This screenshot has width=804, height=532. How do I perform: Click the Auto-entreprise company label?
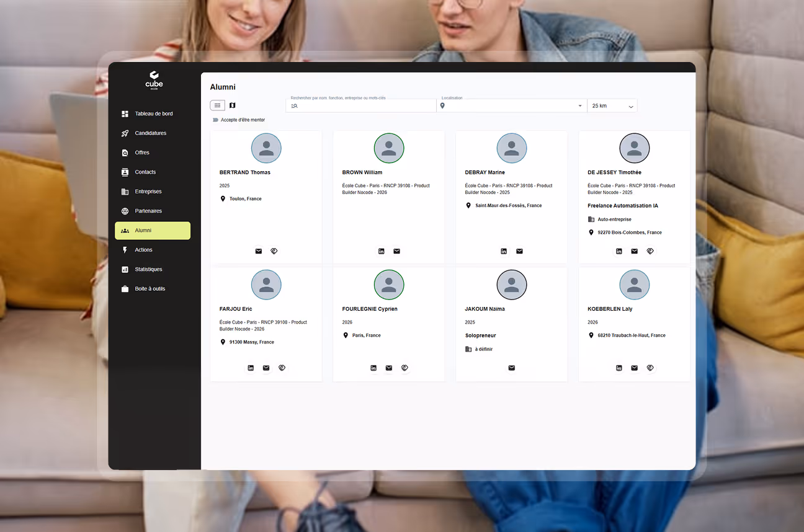615,219
